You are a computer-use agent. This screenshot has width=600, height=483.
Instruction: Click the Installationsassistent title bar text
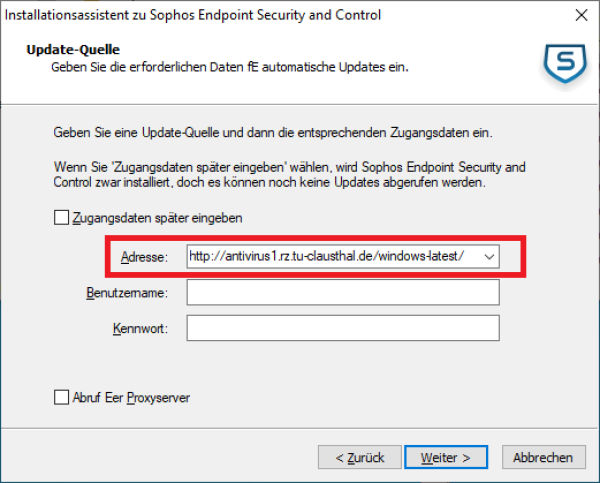coord(194,16)
